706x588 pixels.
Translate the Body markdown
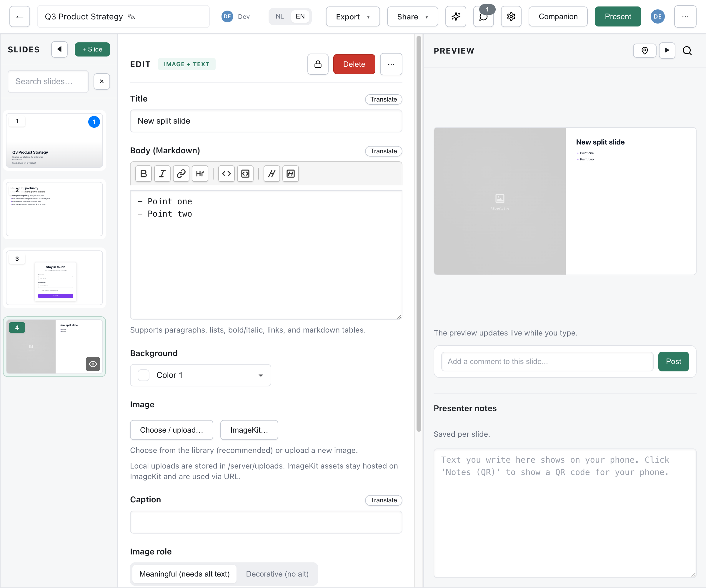pos(384,151)
